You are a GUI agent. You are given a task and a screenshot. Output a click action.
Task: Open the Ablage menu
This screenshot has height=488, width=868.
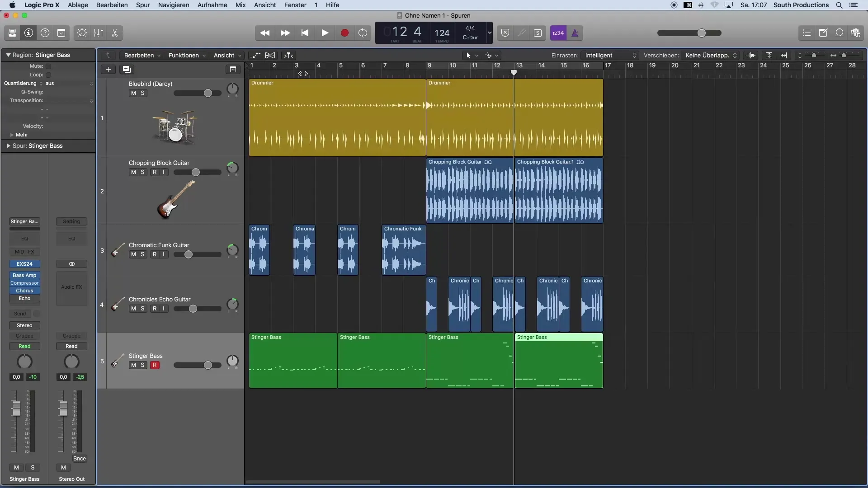click(x=78, y=5)
